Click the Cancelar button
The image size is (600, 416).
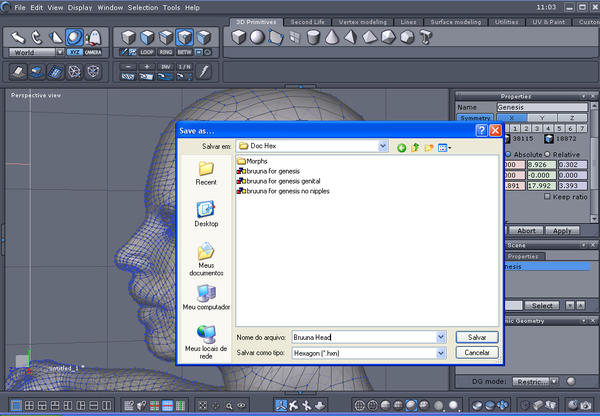pos(477,352)
